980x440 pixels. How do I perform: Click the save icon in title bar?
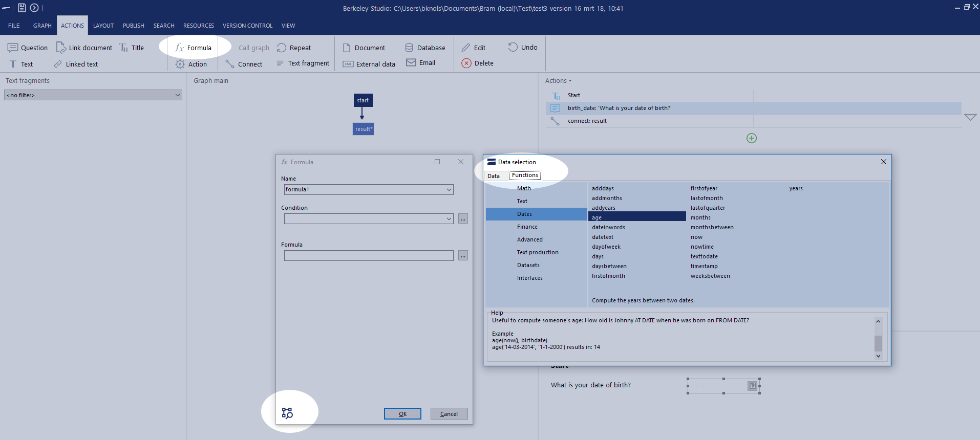tap(22, 8)
